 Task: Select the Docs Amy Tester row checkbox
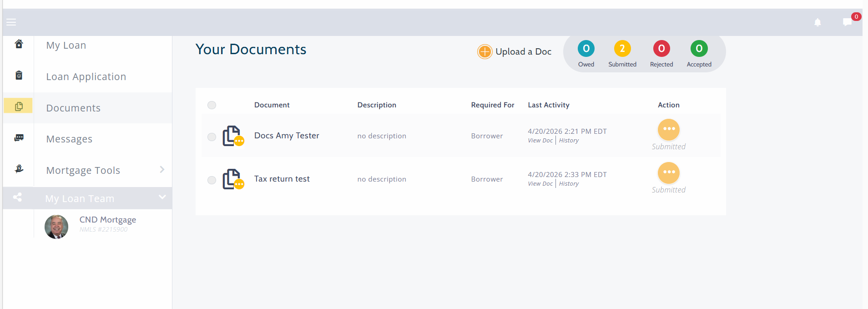pos(212,137)
